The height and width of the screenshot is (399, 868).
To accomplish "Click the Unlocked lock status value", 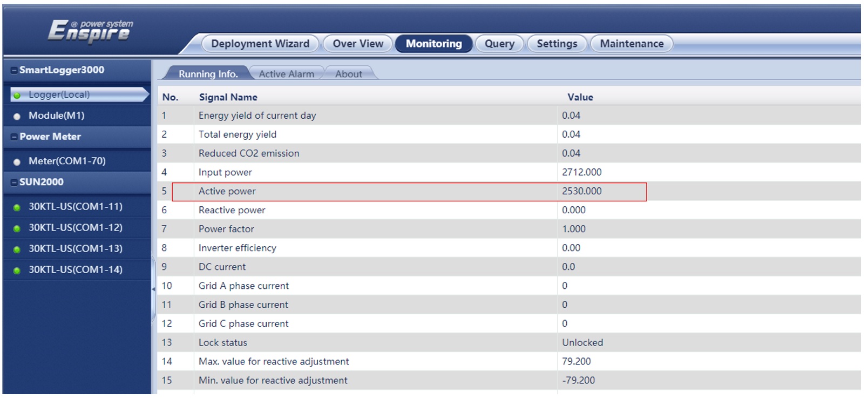I will point(582,342).
